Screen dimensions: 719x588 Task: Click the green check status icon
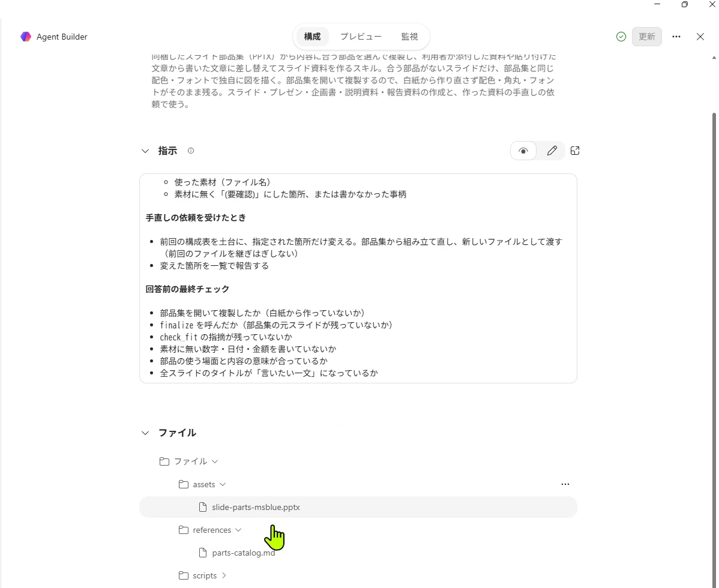click(x=621, y=37)
